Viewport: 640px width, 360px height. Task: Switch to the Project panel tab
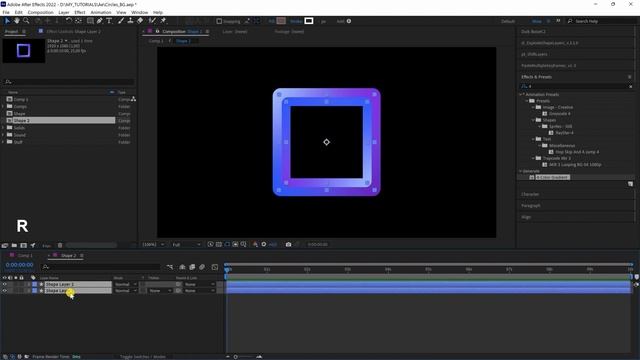pos(11,31)
